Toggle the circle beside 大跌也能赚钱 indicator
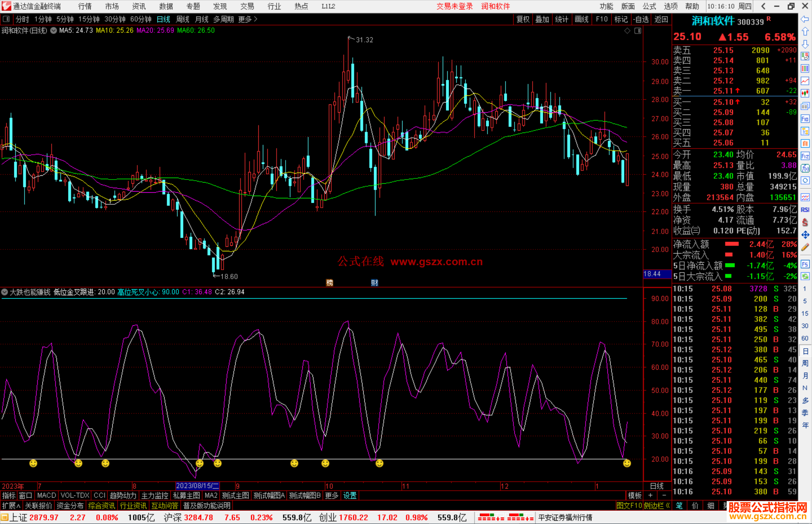This screenshot has width=812, height=524. tap(5, 292)
